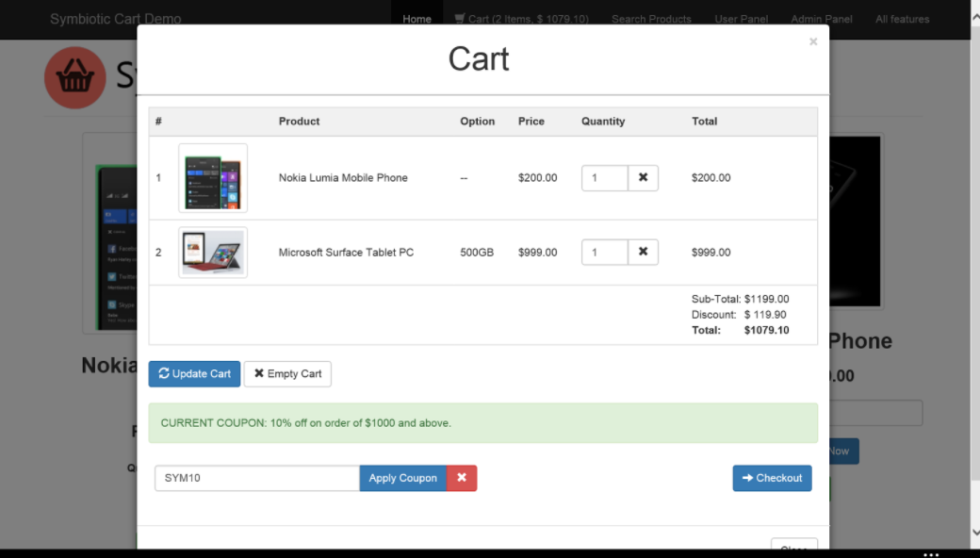The image size is (980, 558).
Task: Select the Microsoft Surface Tablet PC product name
Action: 346,253
